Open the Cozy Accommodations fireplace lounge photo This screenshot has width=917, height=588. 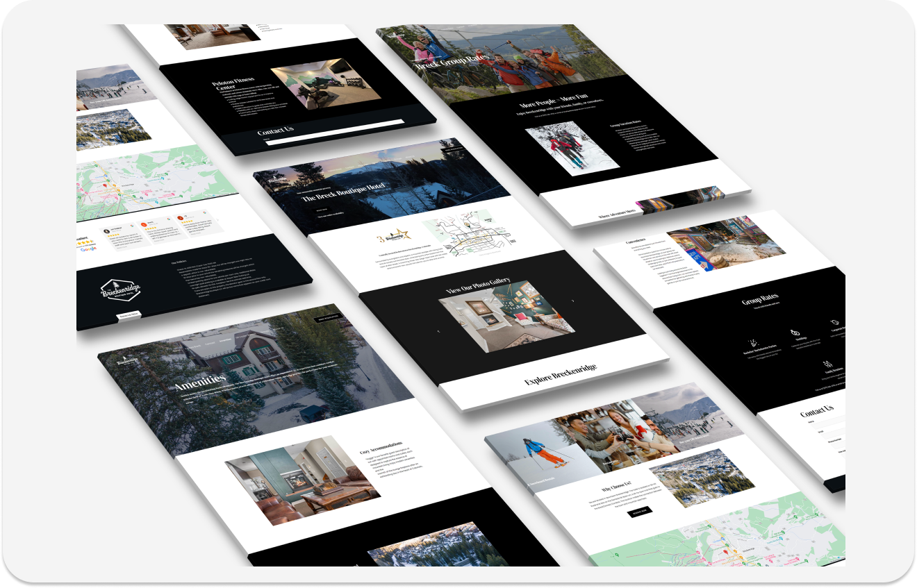[x=303, y=480]
